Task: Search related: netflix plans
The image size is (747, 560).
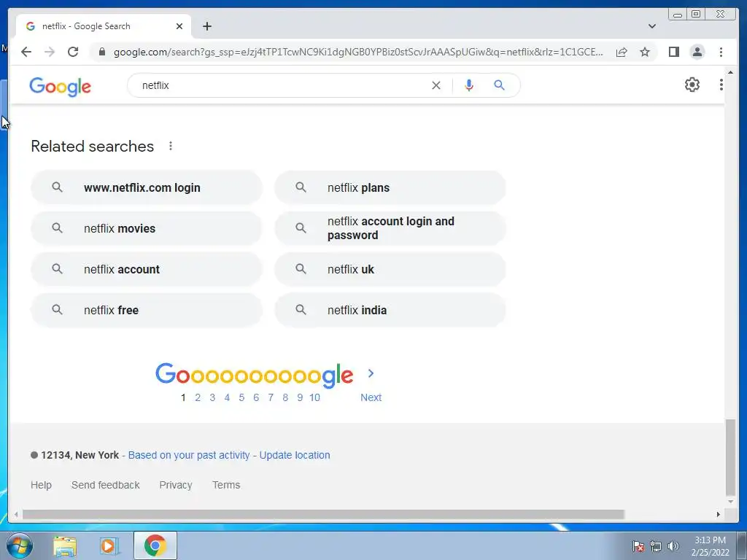Action: [390, 187]
